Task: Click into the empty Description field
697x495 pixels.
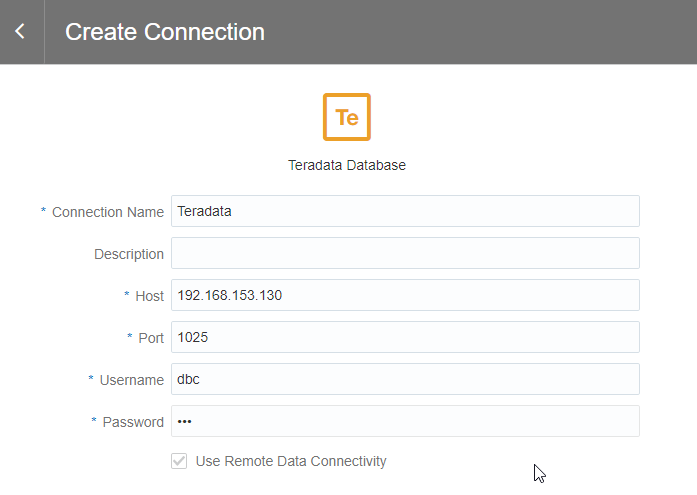Action: 405,253
